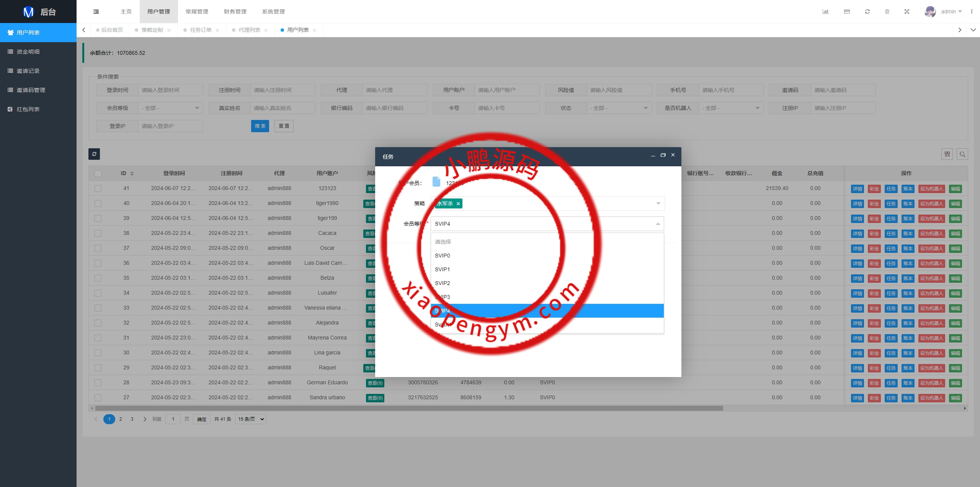The height and width of the screenshot is (487, 980).
Task: Click the card icon in top bar
Action: pos(847,11)
